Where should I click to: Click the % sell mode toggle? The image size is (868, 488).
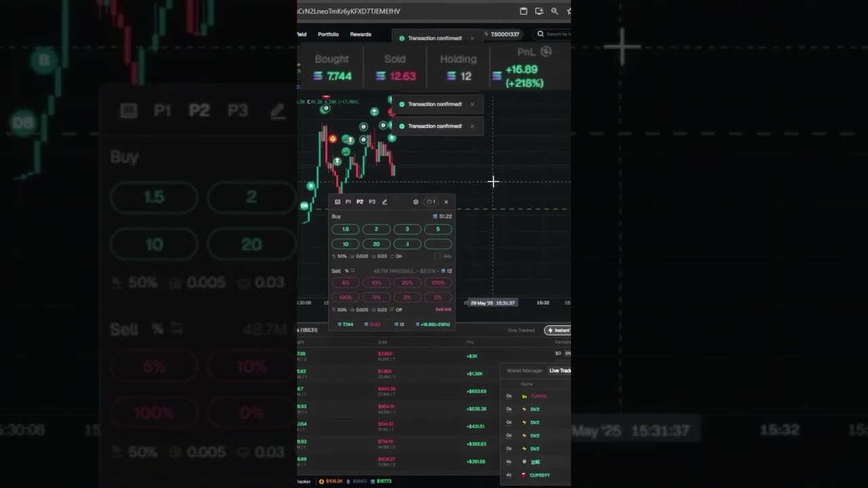coord(347,270)
